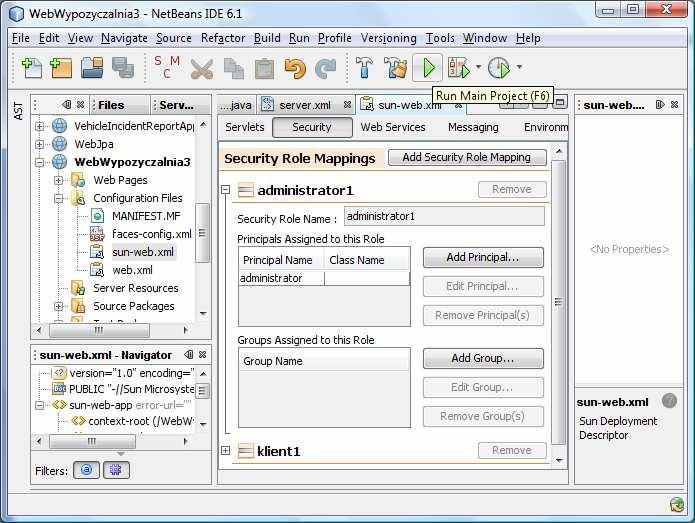
Task: Collapse the administrator1 role mapping section
Action: (226, 190)
